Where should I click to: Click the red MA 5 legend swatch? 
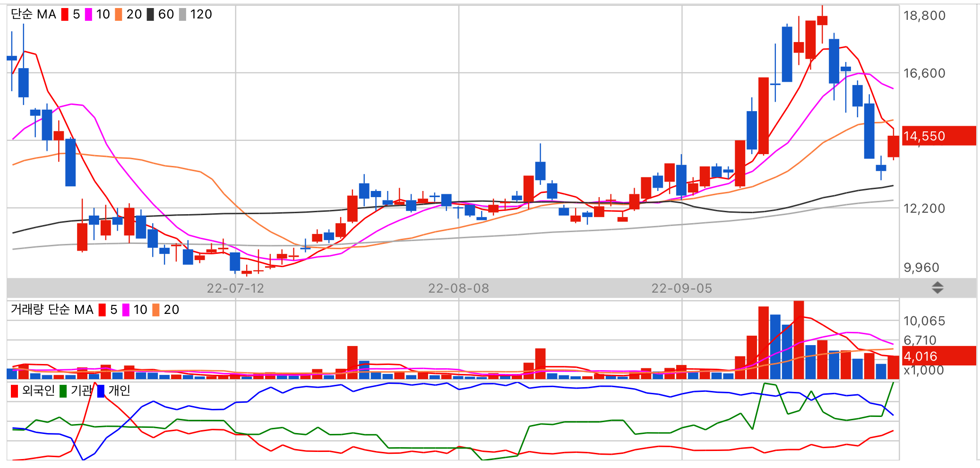tap(65, 15)
